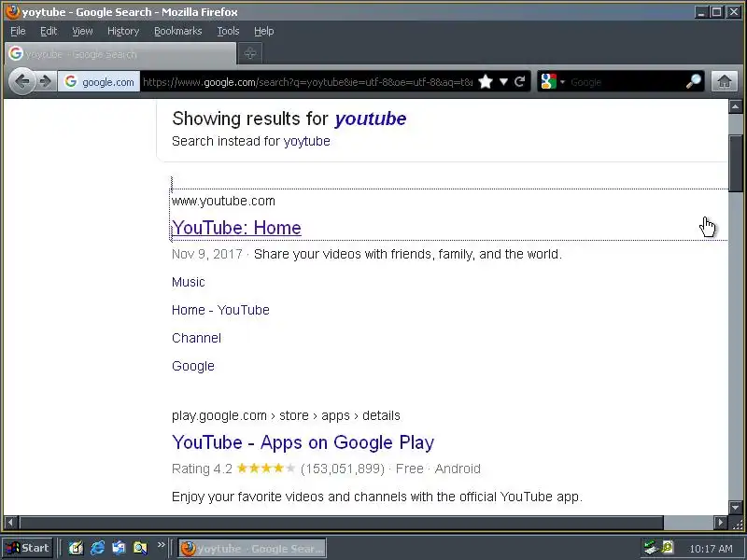747x560 pixels.
Task: Open the Bookmarks menu
Action: [177, 31]
